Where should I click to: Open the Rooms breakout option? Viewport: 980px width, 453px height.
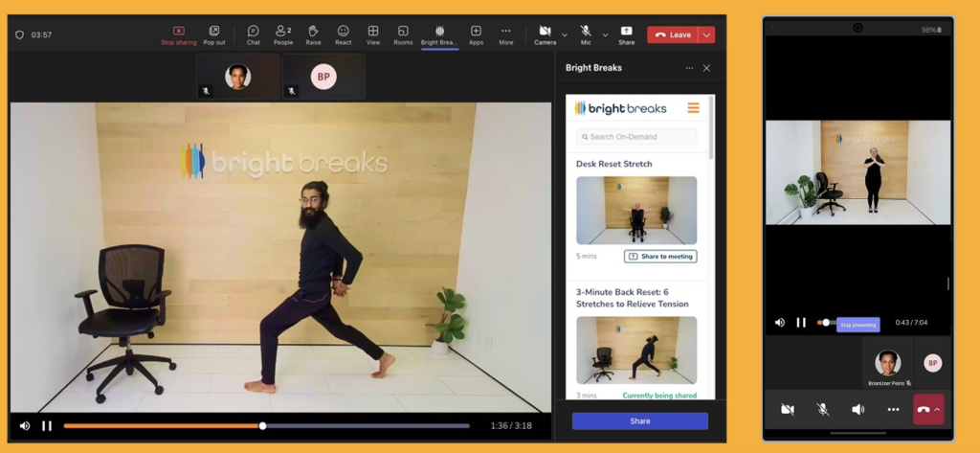403,34
